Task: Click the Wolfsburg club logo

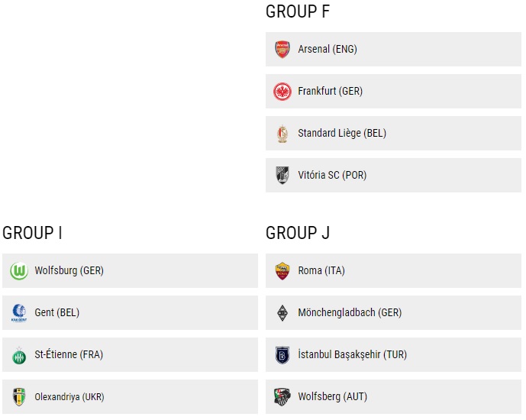Action: coord(19,271)
